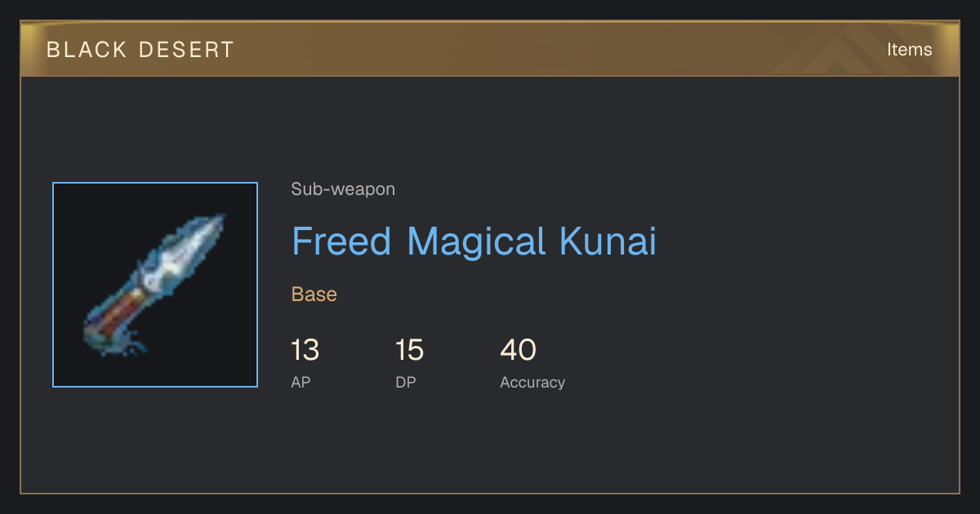Click the Accuracy stat label
The image size is (980, 514).
[x=532, y=382]
